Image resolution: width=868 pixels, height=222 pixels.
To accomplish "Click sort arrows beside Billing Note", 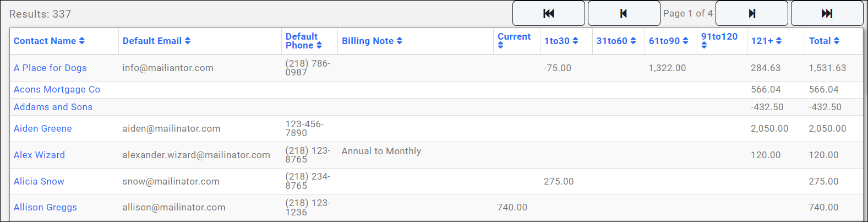I will tap(400, 41).
